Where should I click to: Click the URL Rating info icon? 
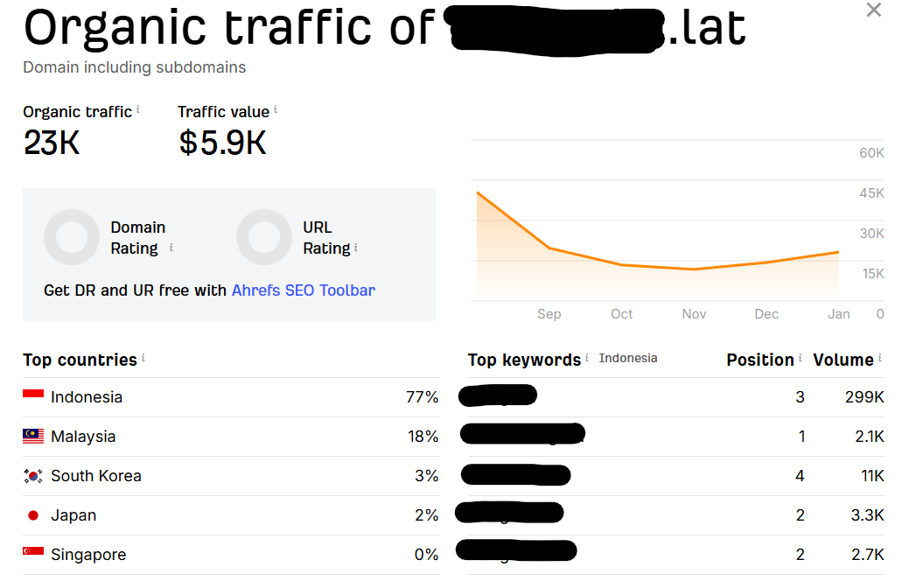click(x=357, y=248)
